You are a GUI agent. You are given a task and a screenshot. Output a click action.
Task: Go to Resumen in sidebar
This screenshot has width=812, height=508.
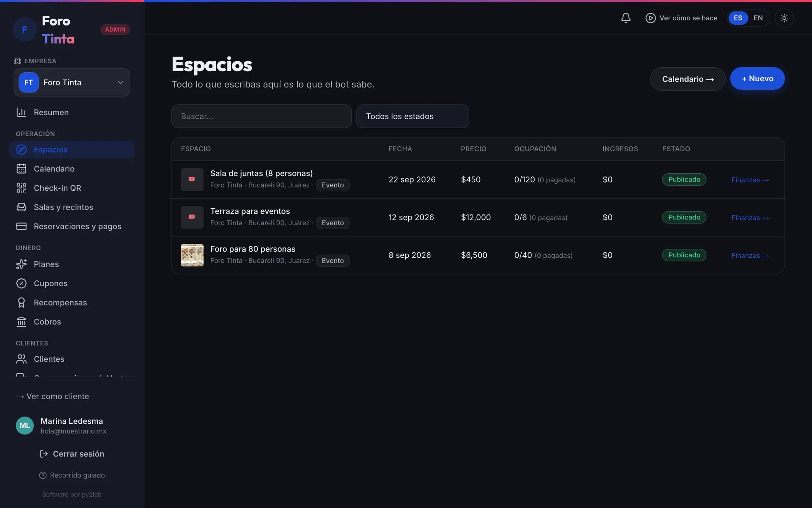[x=72, y=112]
